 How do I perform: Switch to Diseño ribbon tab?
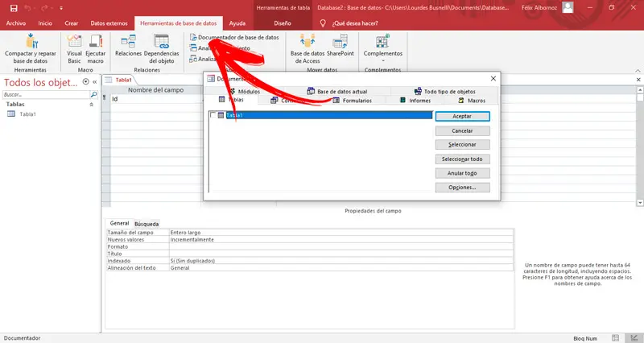(283, 23)
